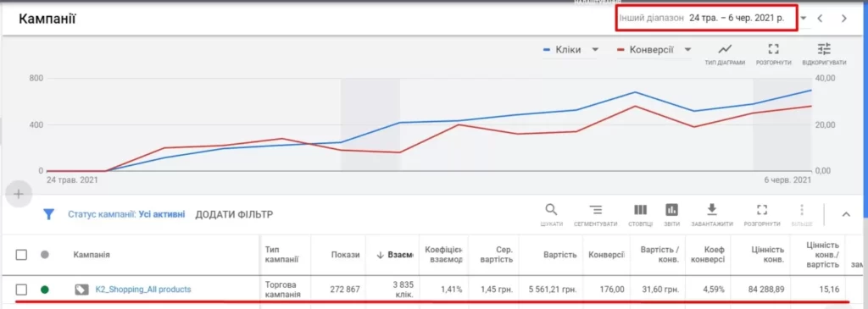Click the blue Кліки legend line swatch

pos(547,50)
